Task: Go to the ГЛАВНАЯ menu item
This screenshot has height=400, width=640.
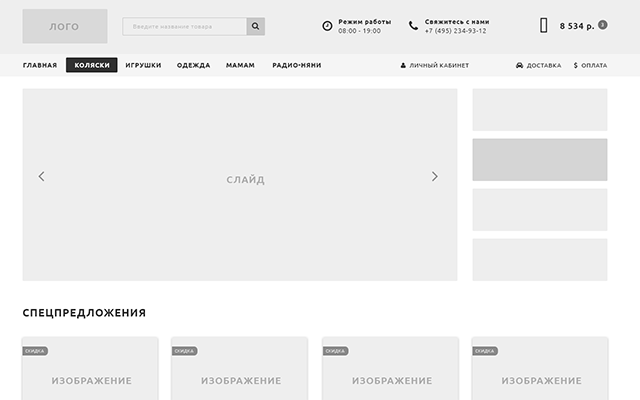Action: pyautogui.click(x=40, y=65)
